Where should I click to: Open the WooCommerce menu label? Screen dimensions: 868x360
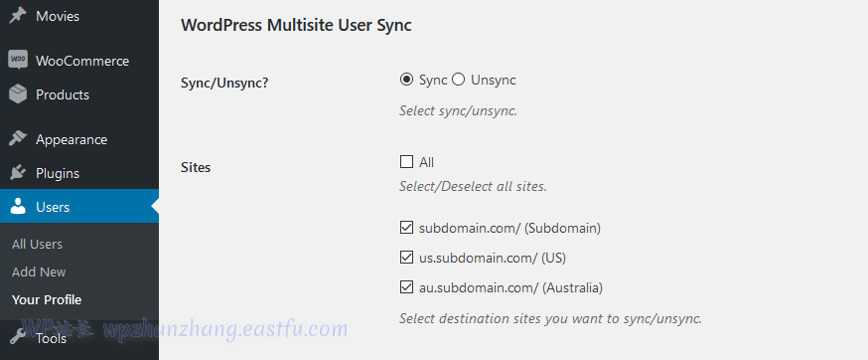[82, 61]
